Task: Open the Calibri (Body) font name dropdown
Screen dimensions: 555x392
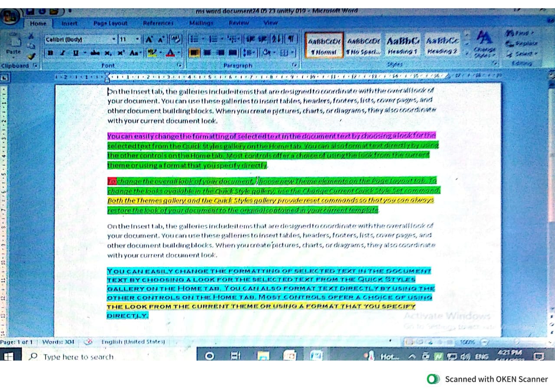Action: (114, 39)
